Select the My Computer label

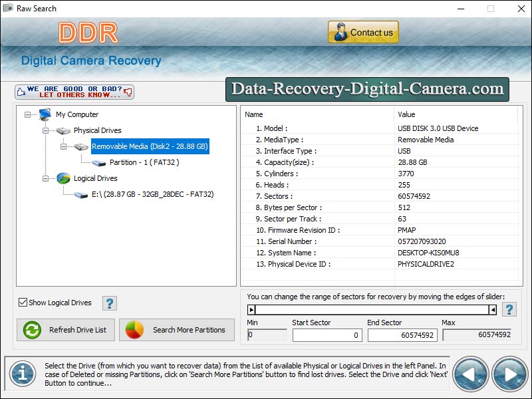pos(77,114)
